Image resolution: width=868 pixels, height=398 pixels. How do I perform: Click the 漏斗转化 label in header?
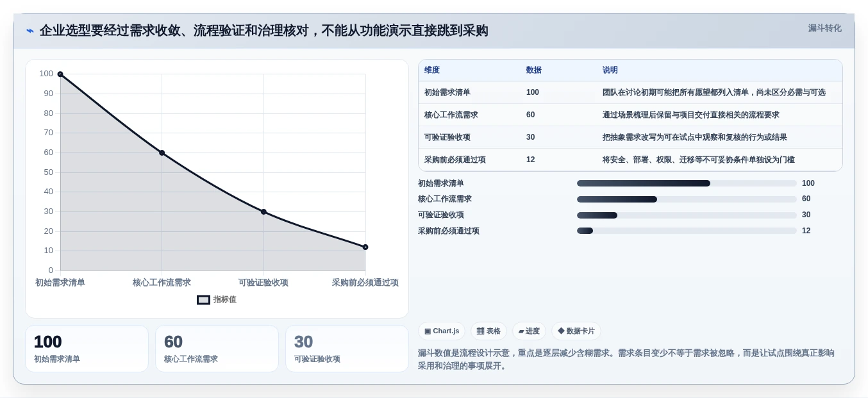click(824, 28)
